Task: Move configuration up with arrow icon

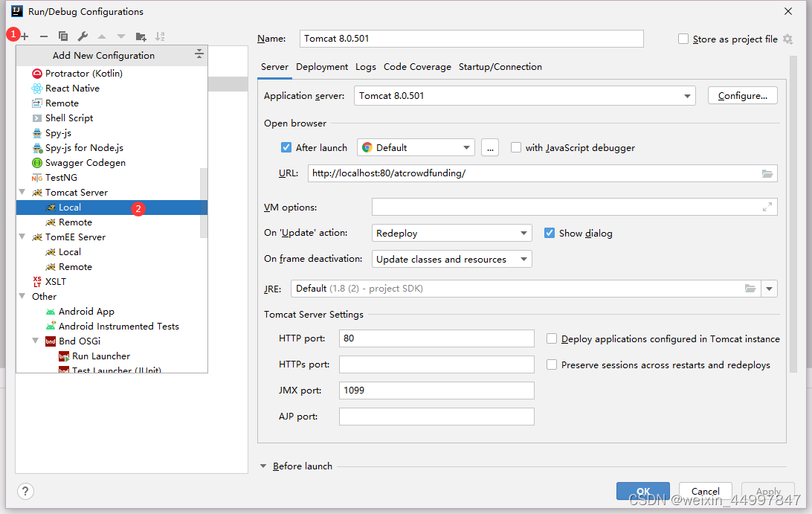Action: click(102, 36)
